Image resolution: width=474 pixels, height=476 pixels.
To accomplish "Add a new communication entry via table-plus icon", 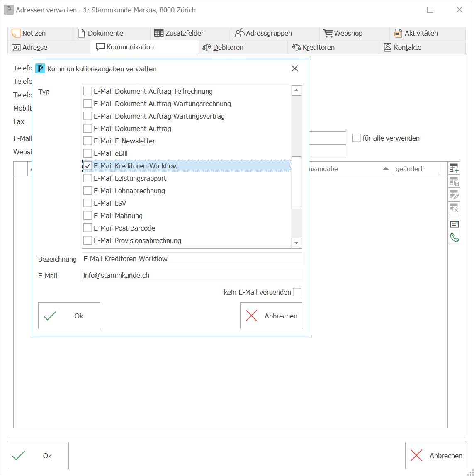I will [454, 168].
